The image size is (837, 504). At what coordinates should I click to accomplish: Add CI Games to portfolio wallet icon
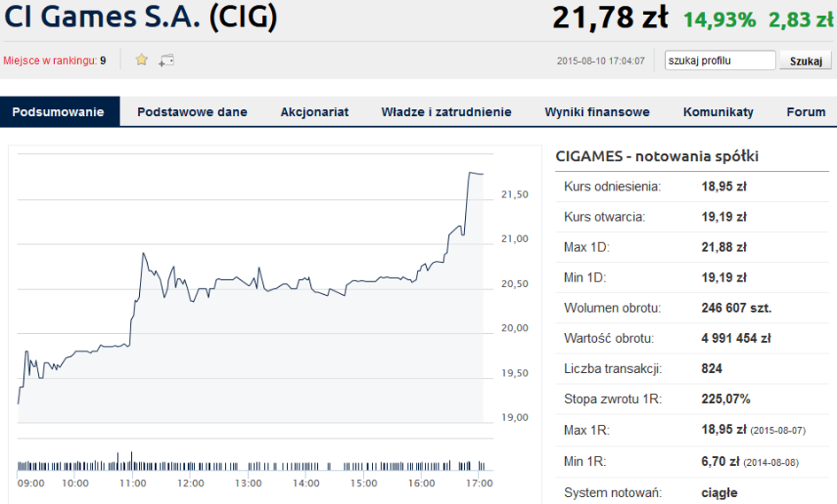(166, 60)
